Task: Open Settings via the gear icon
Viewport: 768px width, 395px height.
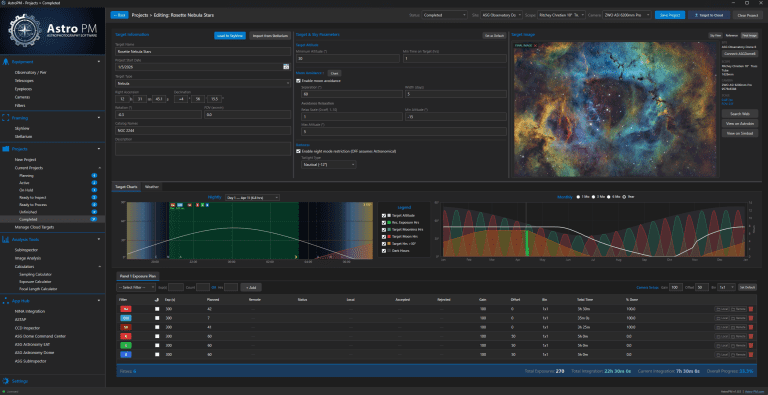Action: pyautogui.click(x=5, y=381)
